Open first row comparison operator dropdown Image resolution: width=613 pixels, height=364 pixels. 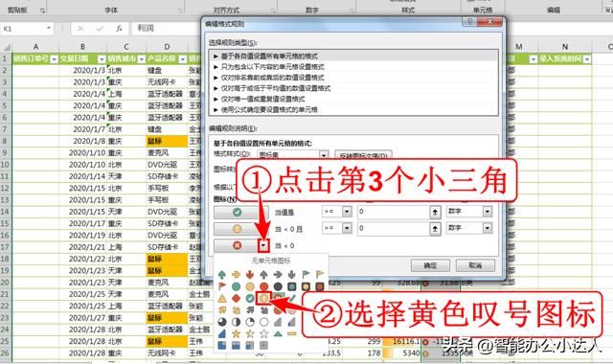(x=347, y=212)
